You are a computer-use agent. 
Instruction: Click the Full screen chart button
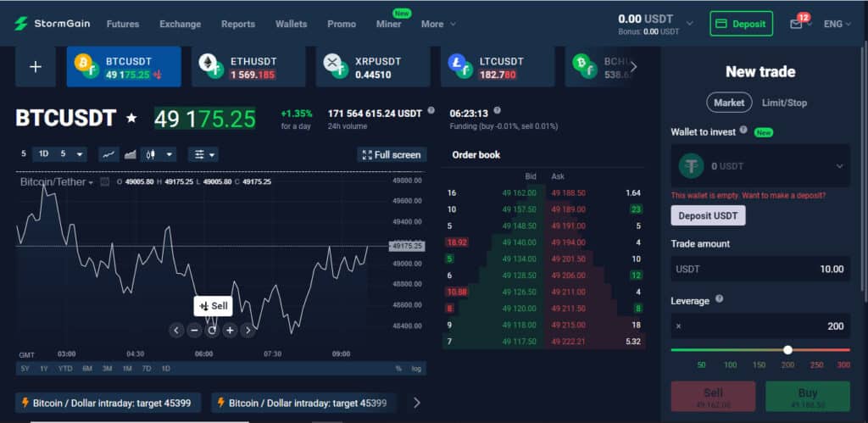coord(392,155)
